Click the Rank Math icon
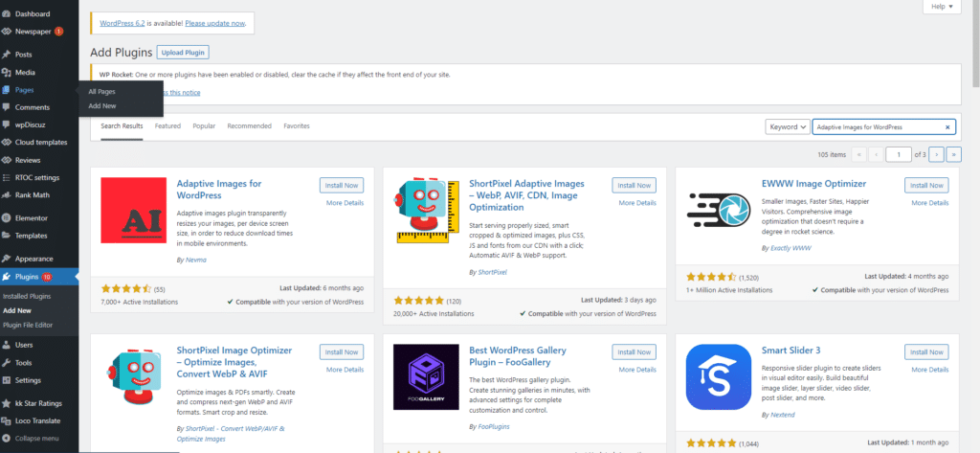980x453 pixels. coord(7,194)
